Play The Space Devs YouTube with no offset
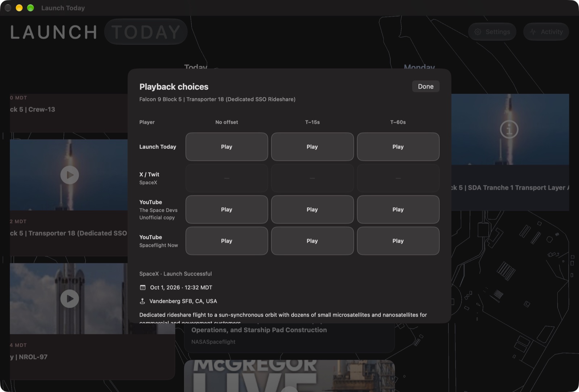This screenshot has height=392, width=579. [227, 209]
